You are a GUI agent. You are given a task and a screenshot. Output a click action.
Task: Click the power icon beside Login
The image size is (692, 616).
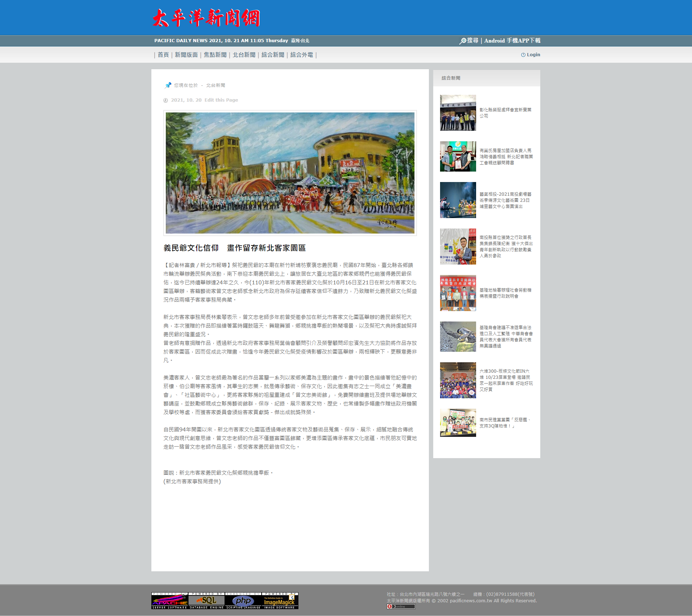(x=523, y=55)
